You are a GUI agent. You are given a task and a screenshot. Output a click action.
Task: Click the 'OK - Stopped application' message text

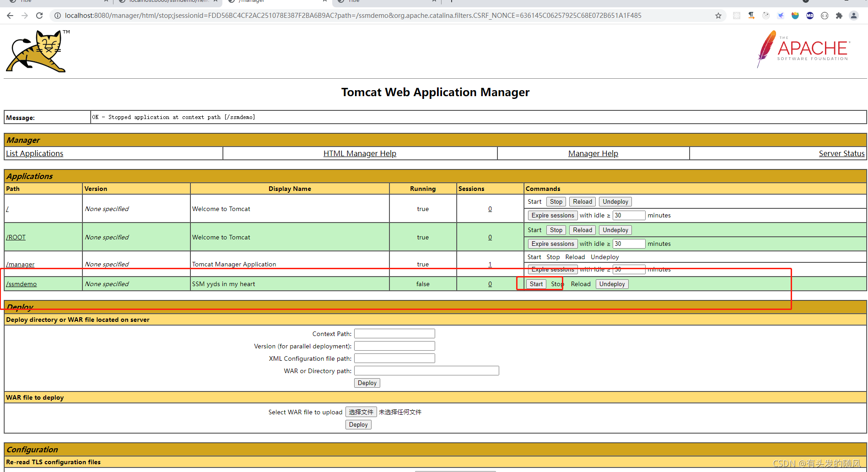[173, 117]
